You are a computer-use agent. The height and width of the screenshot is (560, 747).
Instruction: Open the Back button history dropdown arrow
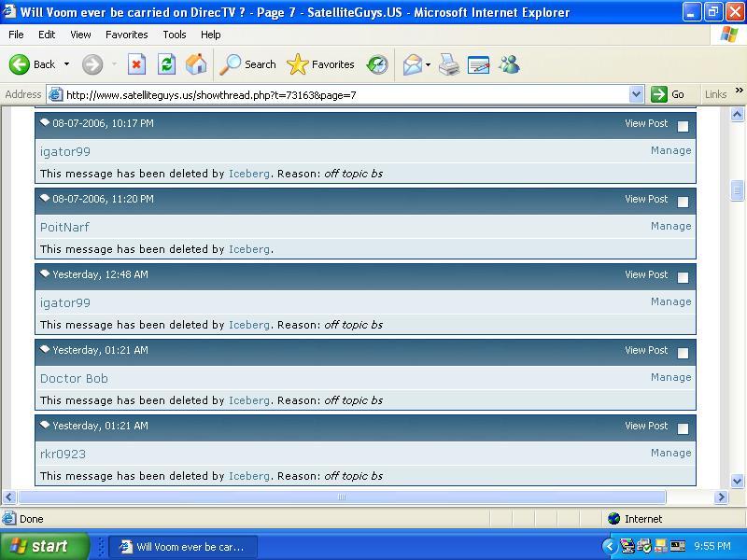click(66, 64)
